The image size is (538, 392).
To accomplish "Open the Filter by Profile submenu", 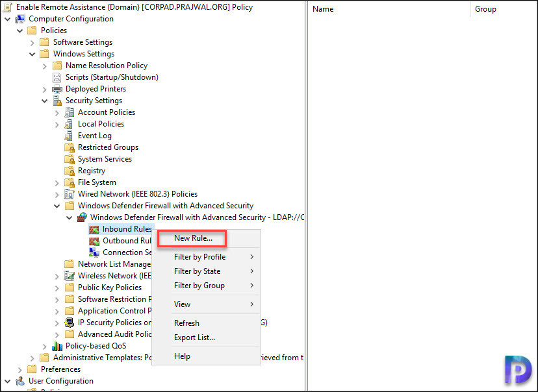I will point(206,257).
